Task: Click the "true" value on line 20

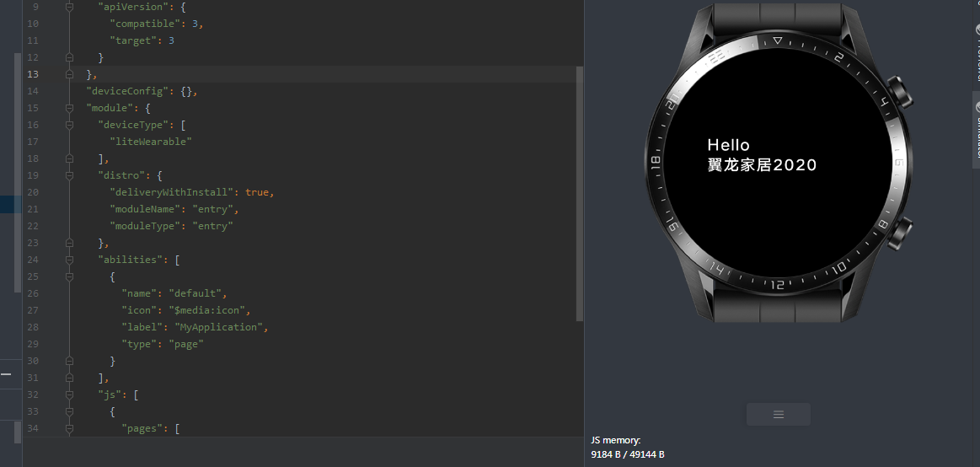Action: [x=257, y=192]
